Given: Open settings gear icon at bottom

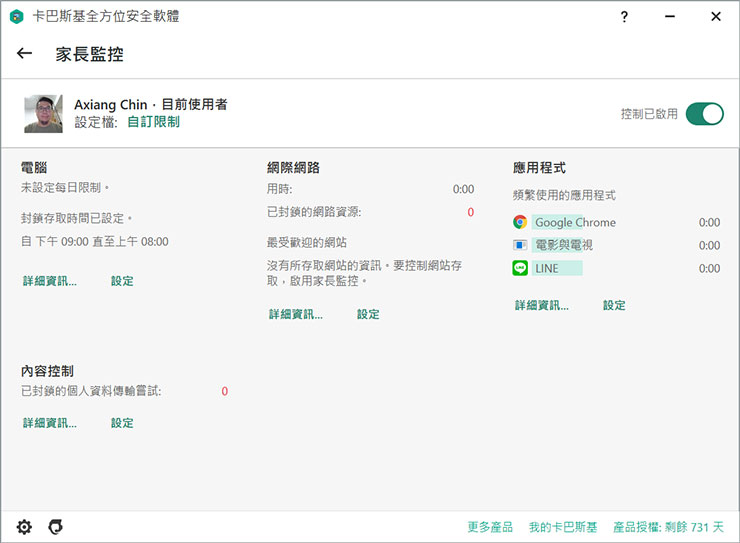Looking at the screenshot, I should click(24, 527).
